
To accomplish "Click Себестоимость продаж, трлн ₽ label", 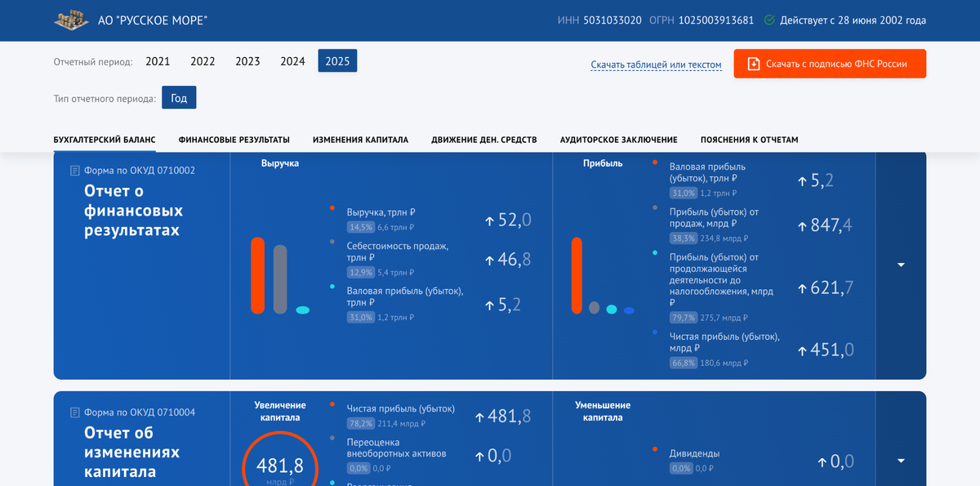I will click(x=398, y=251).
